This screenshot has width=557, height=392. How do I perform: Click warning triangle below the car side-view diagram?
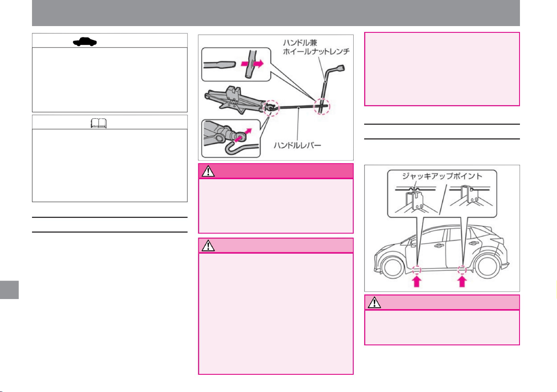374,302
